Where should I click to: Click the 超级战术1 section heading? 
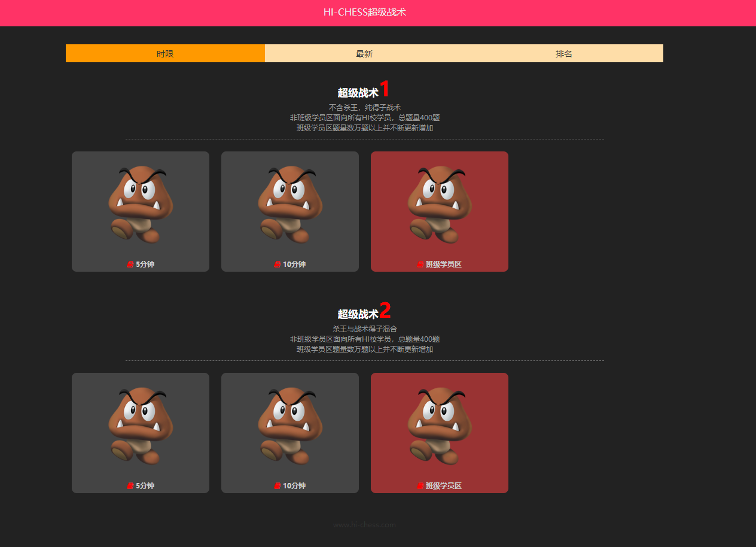[x=364, y=90]
